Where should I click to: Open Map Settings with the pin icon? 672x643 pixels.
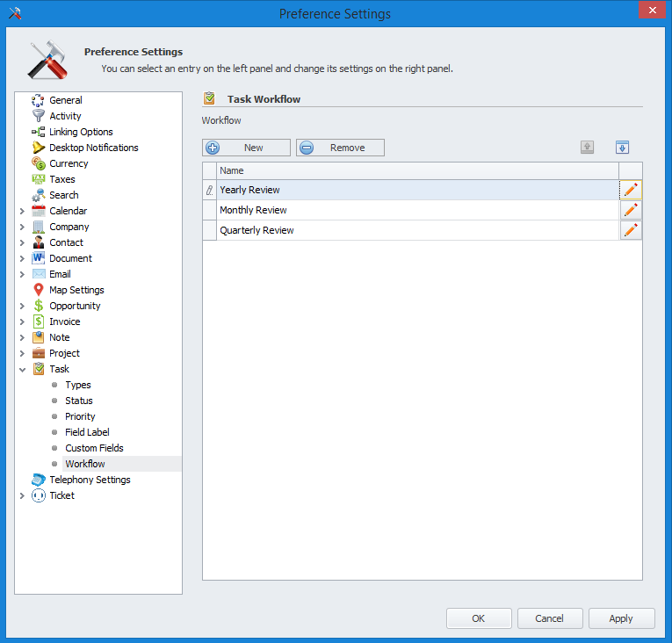point(39,290)
